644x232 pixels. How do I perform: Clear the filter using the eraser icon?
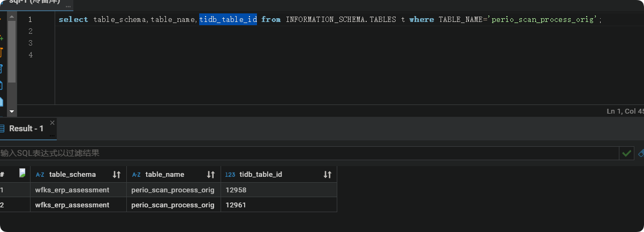tap(641, 153)
